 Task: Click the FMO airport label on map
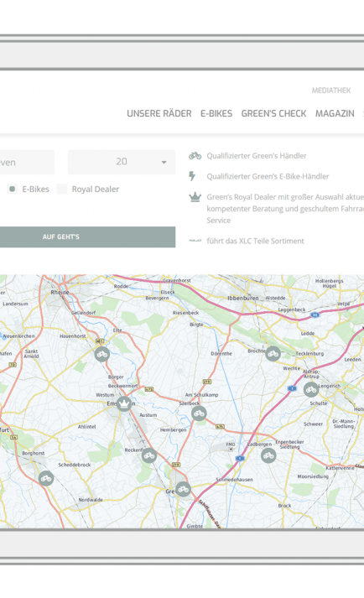coord(231,445)
